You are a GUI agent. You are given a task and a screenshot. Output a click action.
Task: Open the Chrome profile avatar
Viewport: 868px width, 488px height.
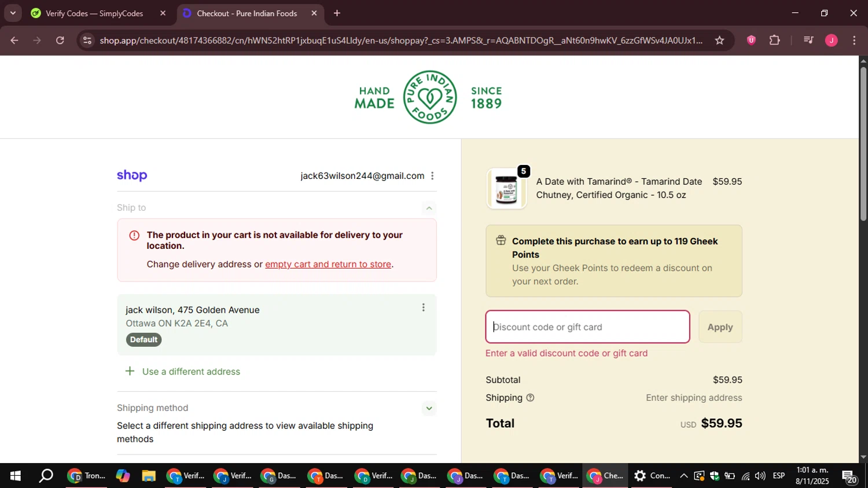pyautogui.click(x=832, y=41)
